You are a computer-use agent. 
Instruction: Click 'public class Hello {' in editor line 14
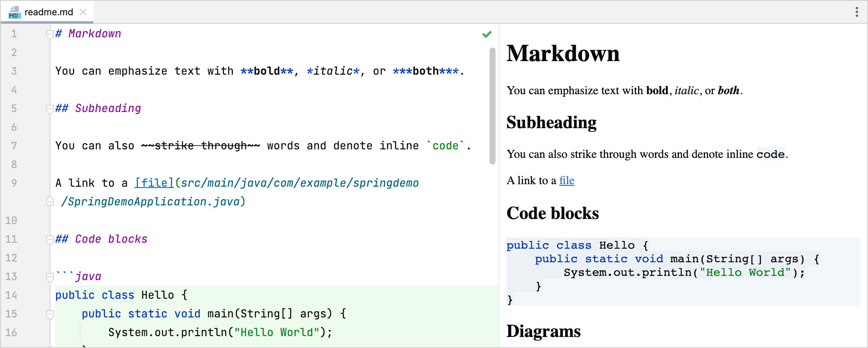121,295
